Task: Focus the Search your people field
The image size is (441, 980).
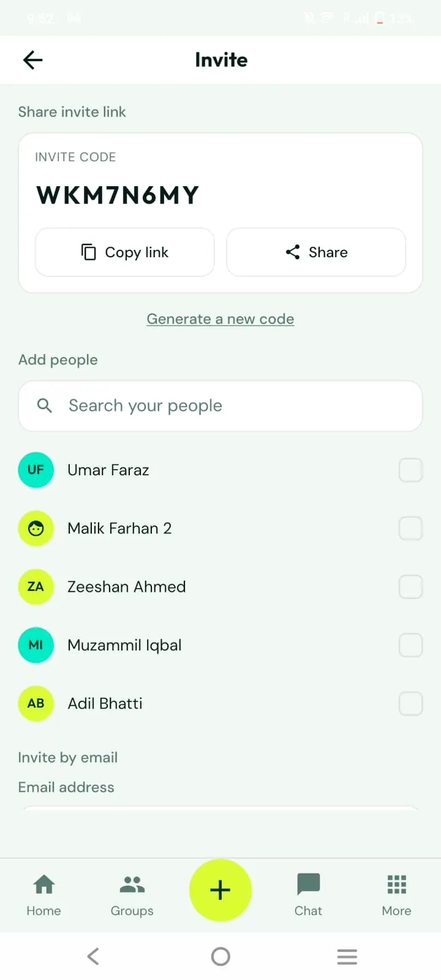Action: pos(221,406)
